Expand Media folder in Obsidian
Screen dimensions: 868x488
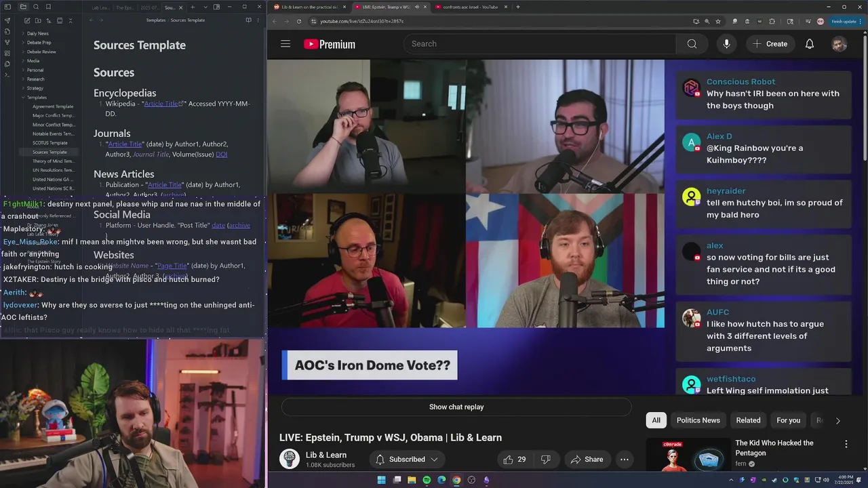pyautogui.click(x=33, y=61)
